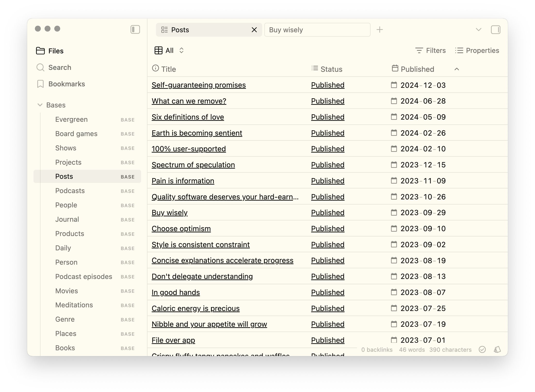Collapse the Bases folder chevron
Image resolution: width=535 pixels, height=392 pixels.
pos(40,105)
